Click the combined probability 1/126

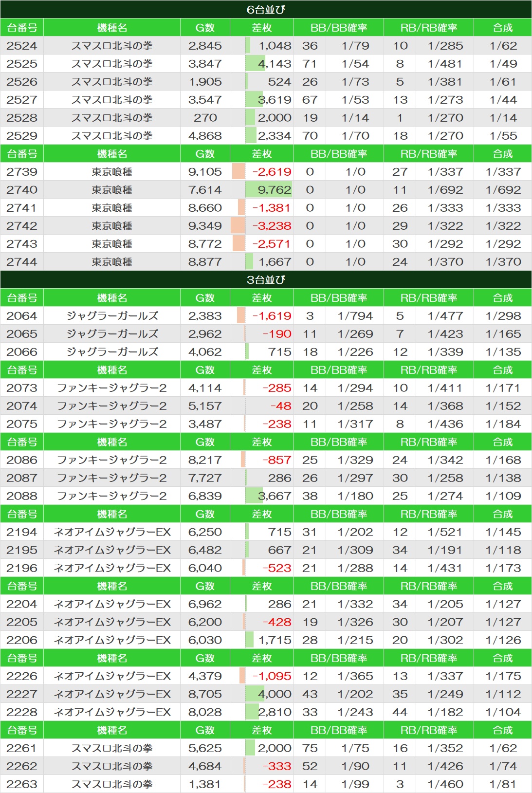click(503, 640)
